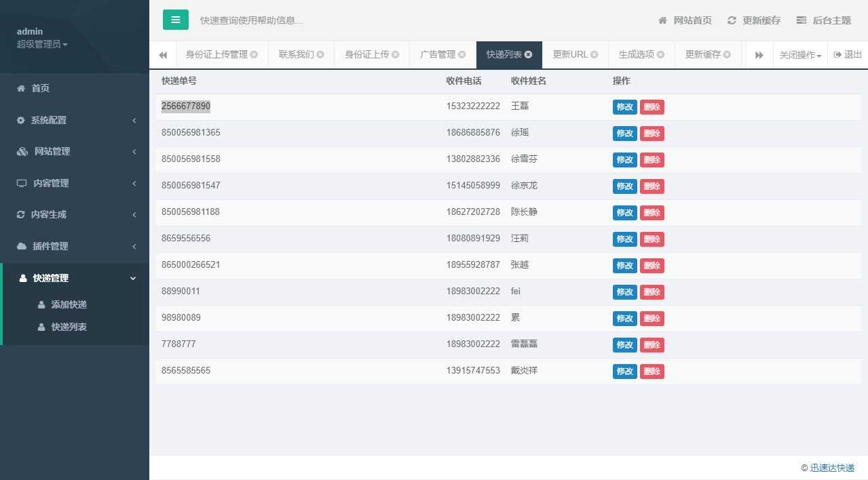Close the 身份证上传 tab via x icon

tap(395, 54)
